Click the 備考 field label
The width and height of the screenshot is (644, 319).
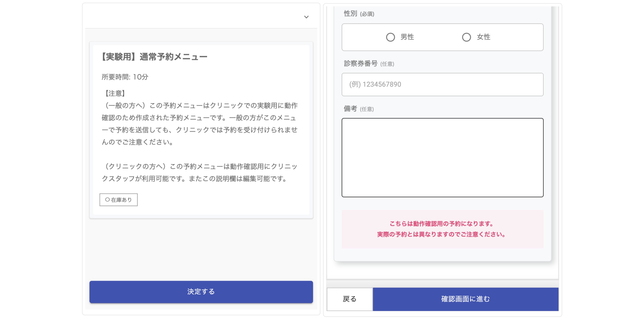point(350,109)
